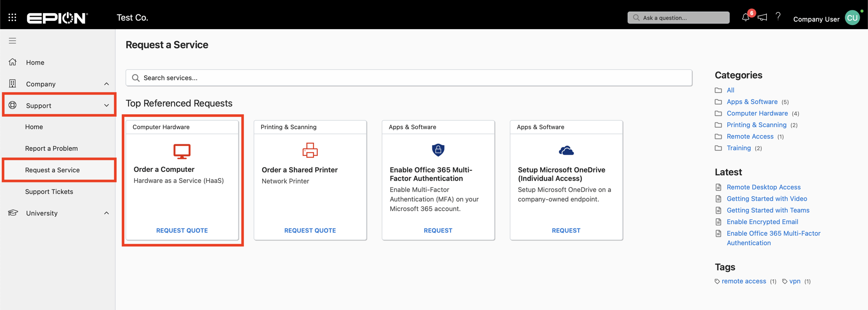This screenshot has width=868, height=310.
Task: Open the app launcher grid icon
Action: tap(12, 17)
